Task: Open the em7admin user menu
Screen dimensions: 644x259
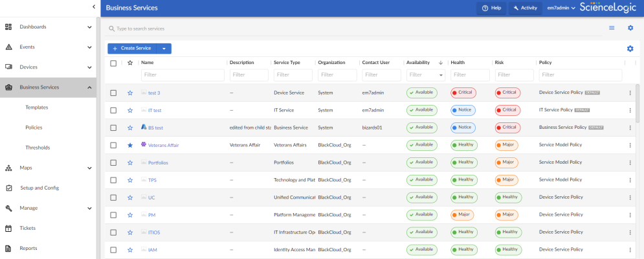Action: tap(561, 8)
